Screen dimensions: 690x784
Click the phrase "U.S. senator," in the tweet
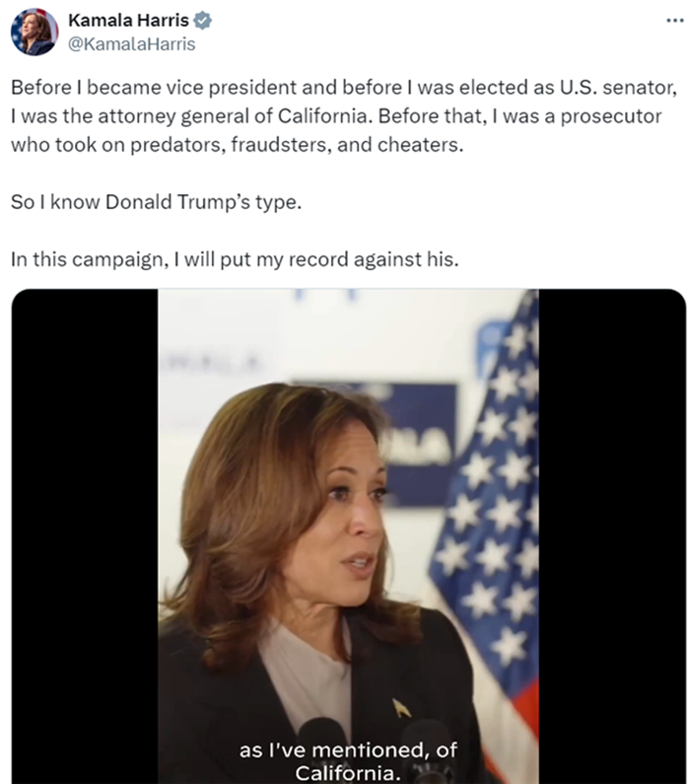click(618, 88)
